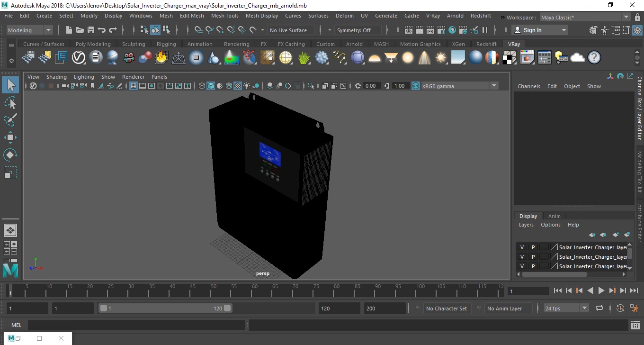Image resolution: width=644 pixels, height=345 pixels.
Task: Create V-Ray dome light from shelf
Action: [x=375, y=58]
